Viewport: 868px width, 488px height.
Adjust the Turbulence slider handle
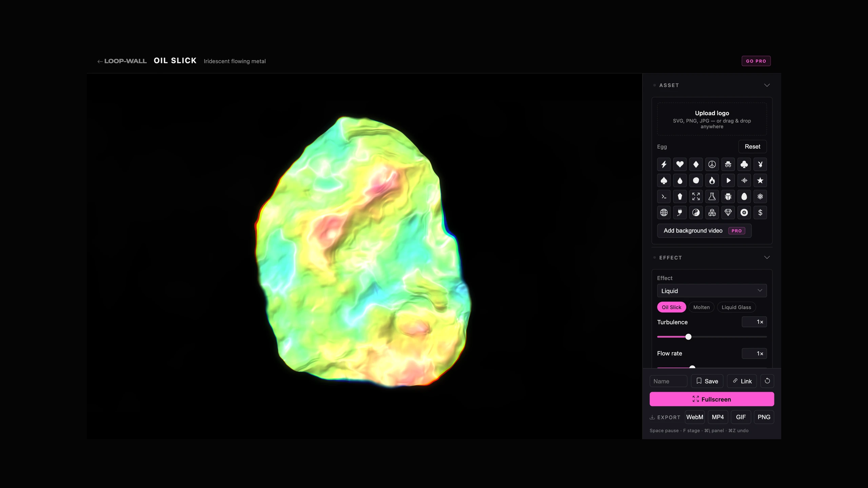click(688, 337)
